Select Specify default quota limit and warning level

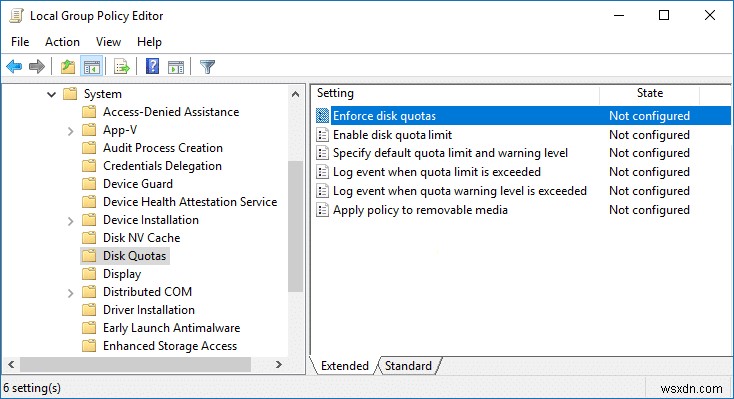pyautogui.click(x=450, y=153)
